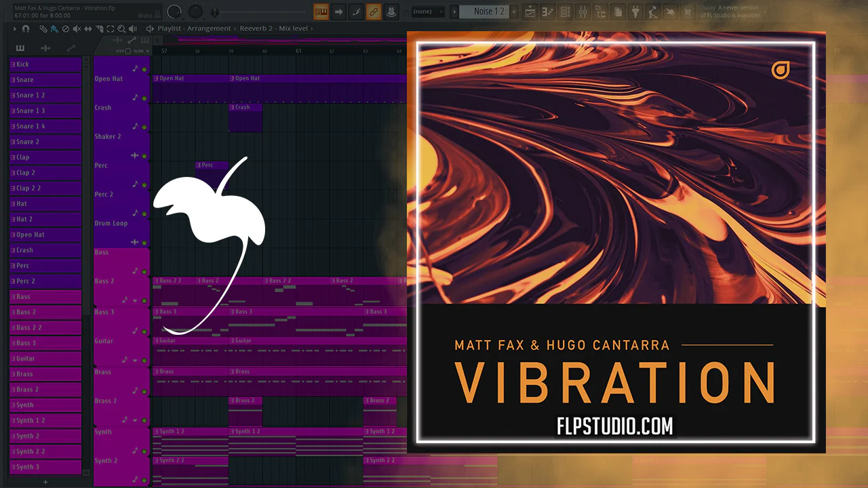Expand the Bass 2 track arrow
The width and height of the screenshot is (868, 488).
135,301
